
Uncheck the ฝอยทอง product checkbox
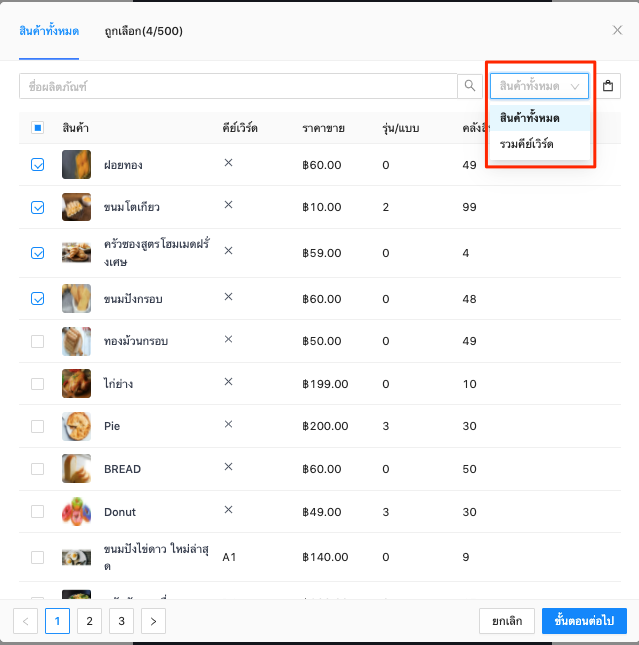click(x=37, y=165)
